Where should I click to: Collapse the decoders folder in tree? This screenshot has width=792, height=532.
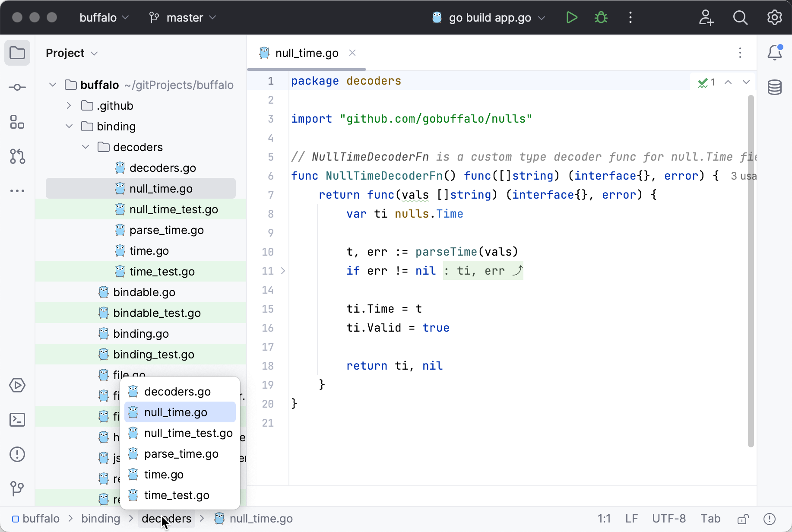click(86, 147)
